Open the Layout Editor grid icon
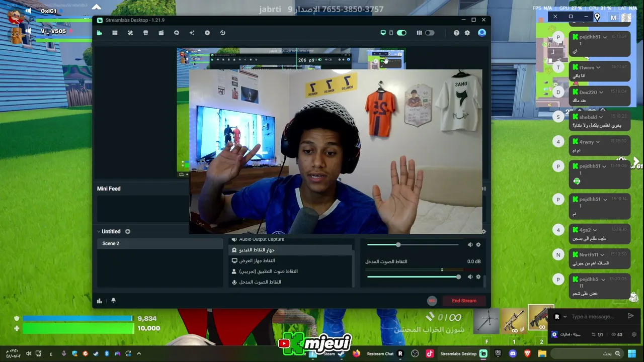The width and height of the screenshot is (644, 362). (115, 33)
